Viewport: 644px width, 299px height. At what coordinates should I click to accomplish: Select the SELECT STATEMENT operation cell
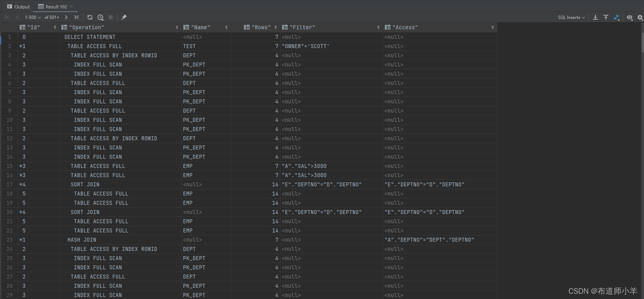(x=120, y=37)
